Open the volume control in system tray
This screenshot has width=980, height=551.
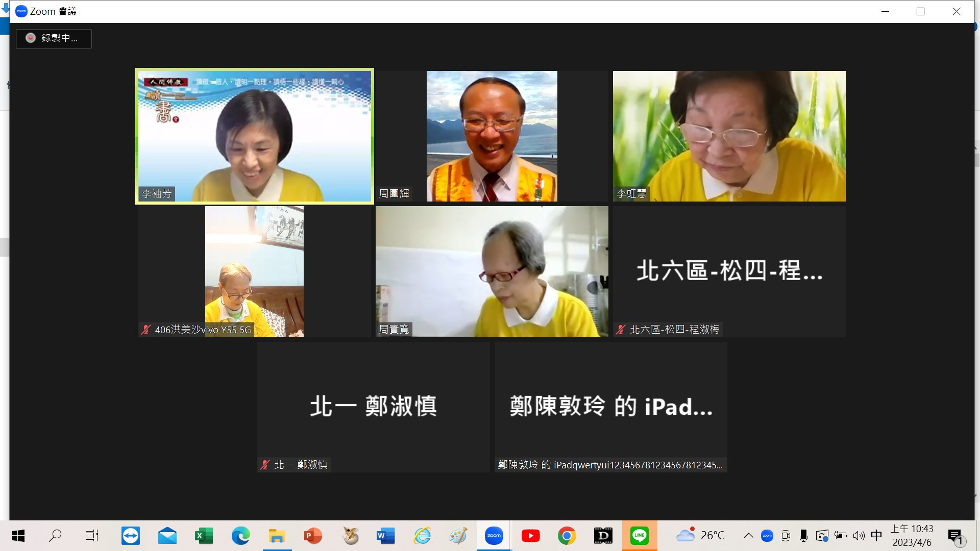[859, 536]
